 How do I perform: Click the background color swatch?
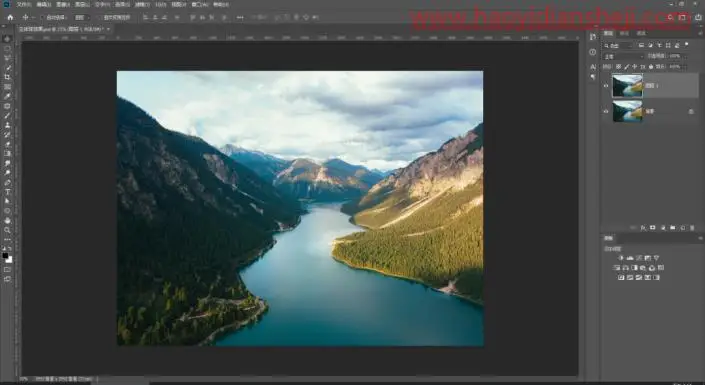point(9,260)
